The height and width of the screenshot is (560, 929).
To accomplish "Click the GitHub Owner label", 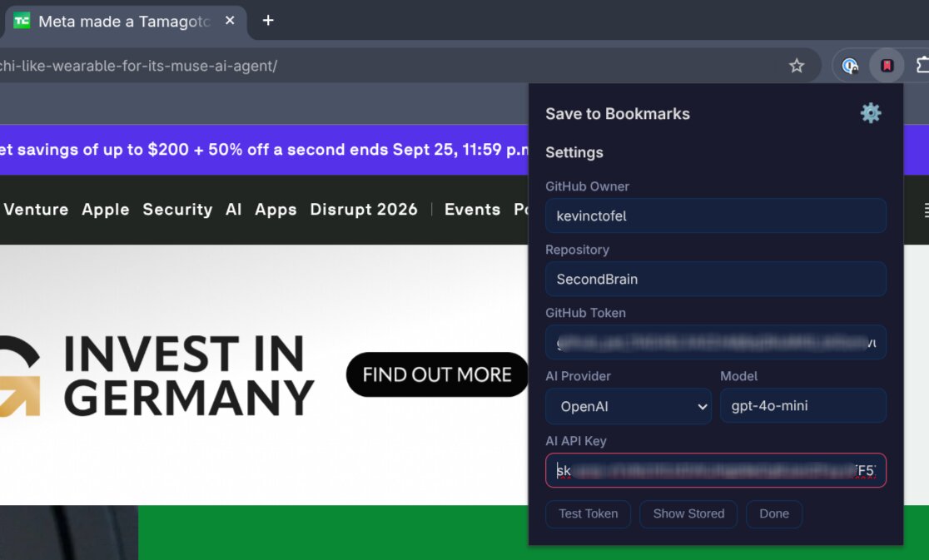I will [x=587, y=186].
